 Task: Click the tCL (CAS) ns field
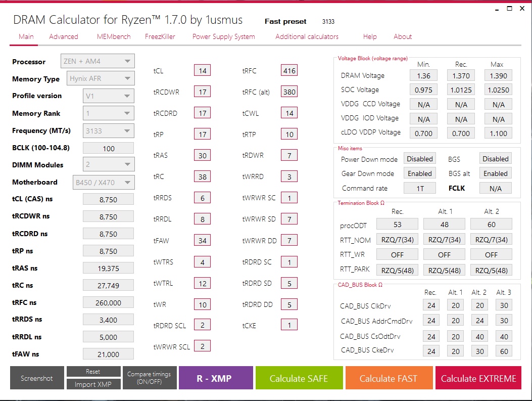click(x=108, y=199)
